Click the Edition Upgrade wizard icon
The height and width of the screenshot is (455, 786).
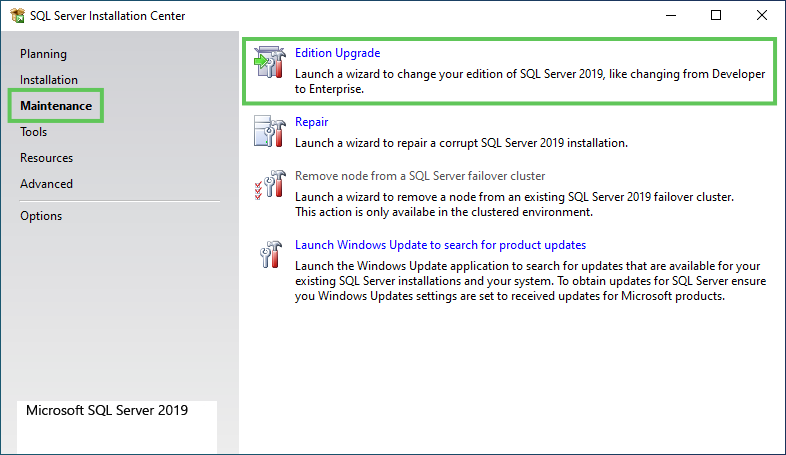click(270, 62)
